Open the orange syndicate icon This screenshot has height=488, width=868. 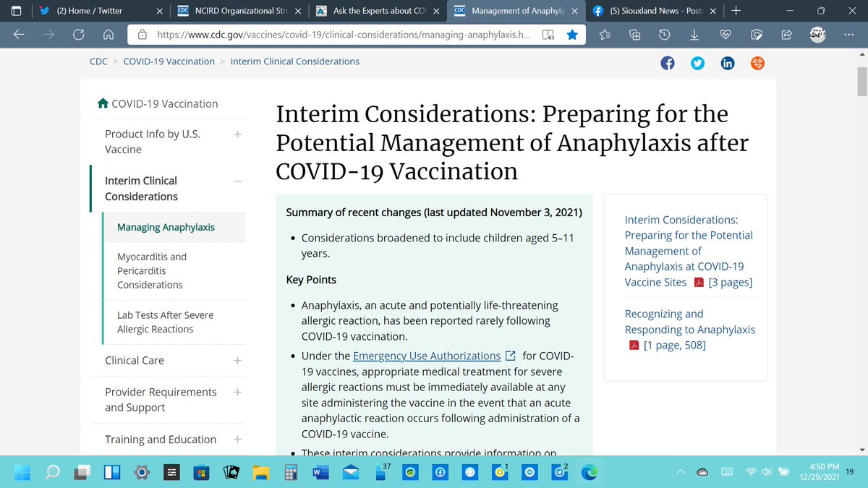click(757, 63)
